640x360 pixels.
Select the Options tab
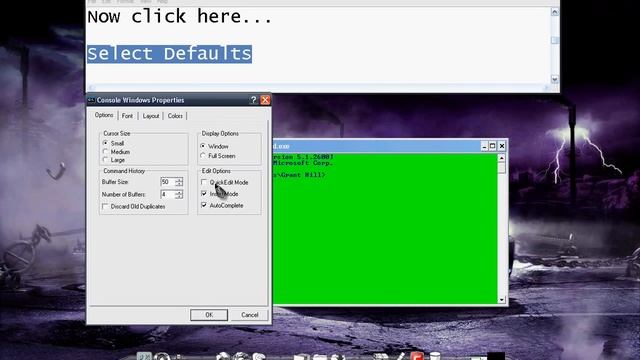pos(104,115)
